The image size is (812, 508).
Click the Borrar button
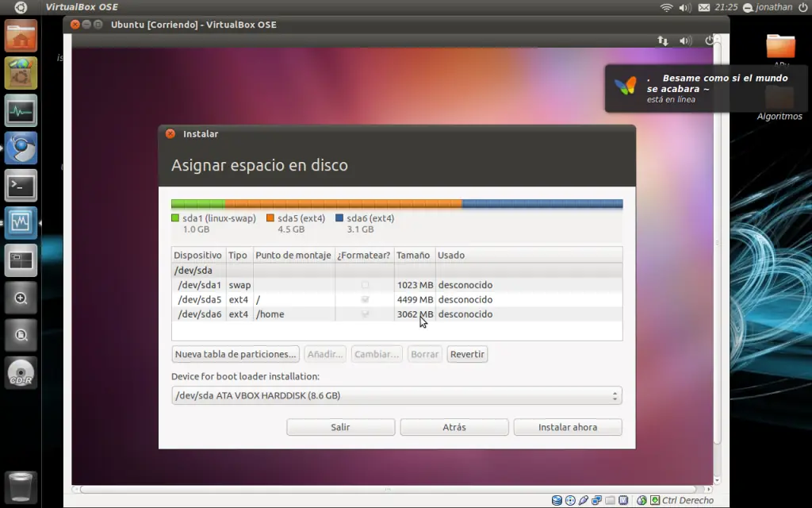click(x=425, y=354)
